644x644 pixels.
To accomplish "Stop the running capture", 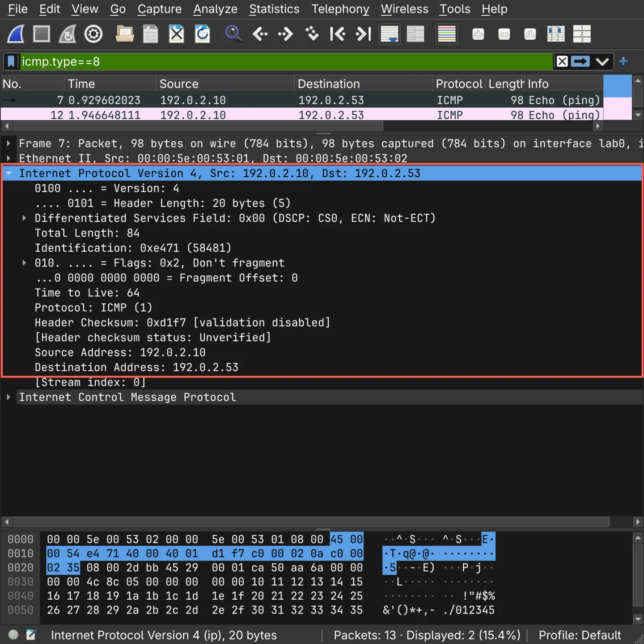I will [x=42, y=34].
